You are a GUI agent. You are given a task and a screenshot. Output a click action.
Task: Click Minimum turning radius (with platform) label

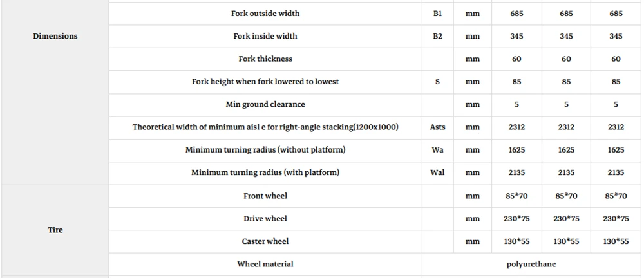pyautogui.click(x=265, y=172)
